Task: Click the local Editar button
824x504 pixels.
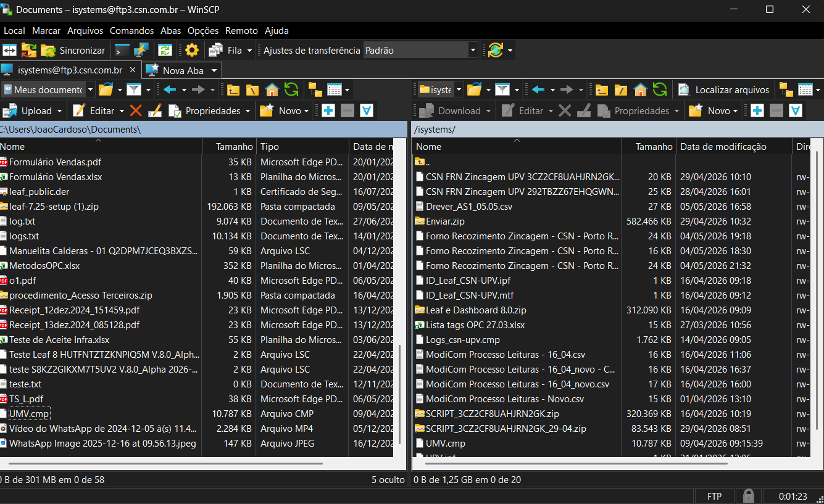Action: coord(94,111)
